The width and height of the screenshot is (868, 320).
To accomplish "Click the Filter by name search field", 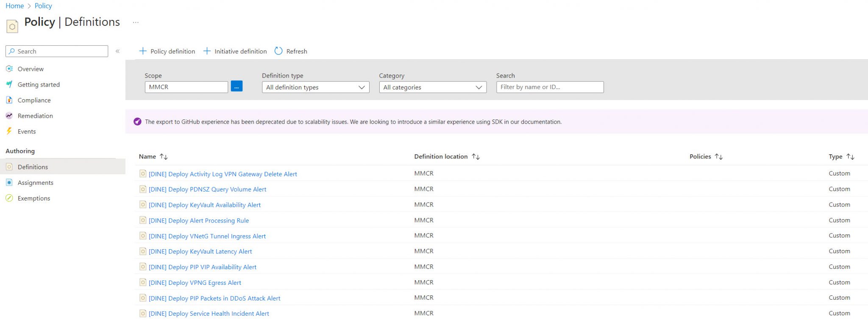I will pos(550,87).
